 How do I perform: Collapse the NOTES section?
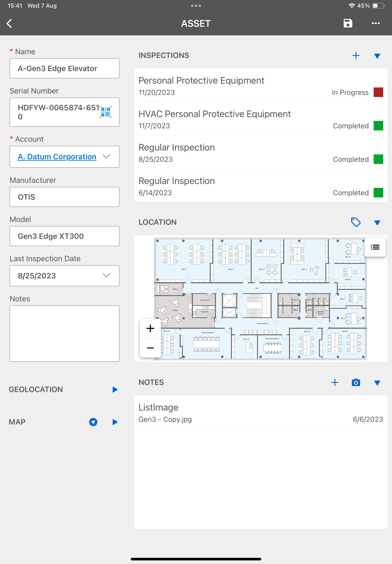tap(377, 383)
